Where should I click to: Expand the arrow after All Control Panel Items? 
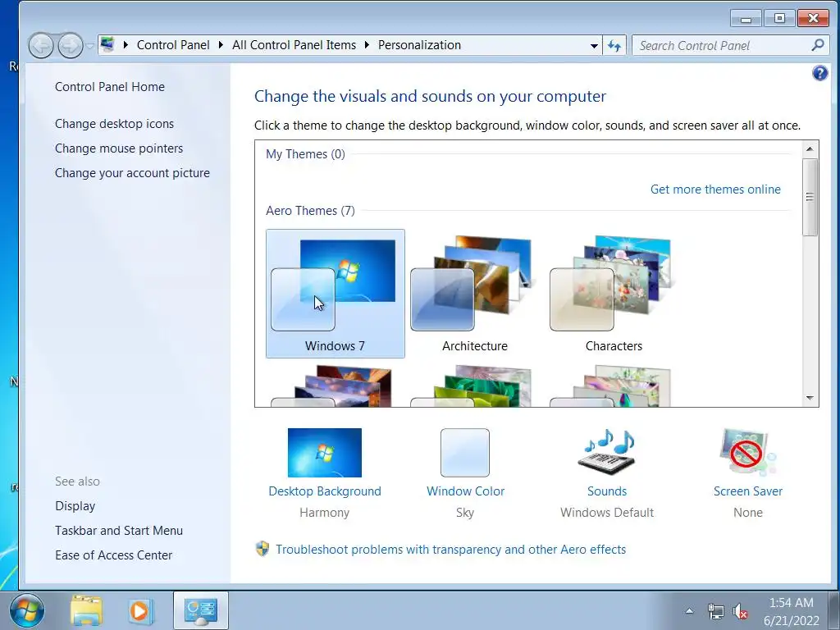(x=367, y=45)
